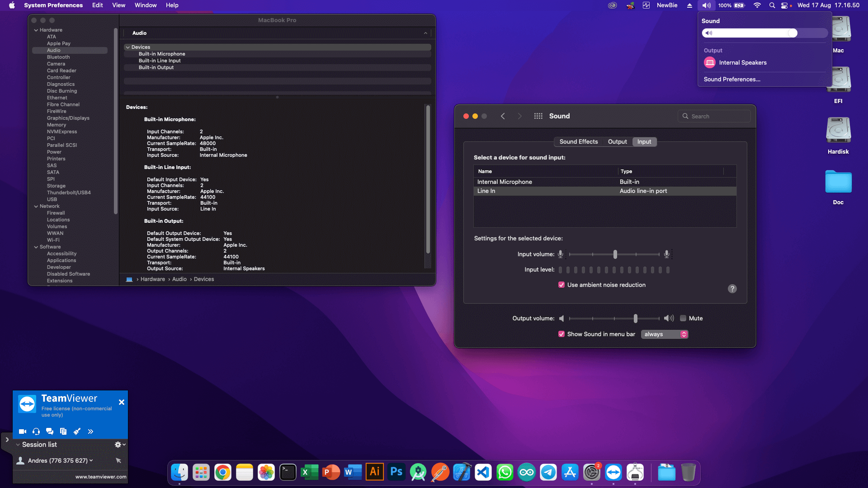Show all preferences grid in Sound window
This screenshot has width=868, height=488.
coord(538,116)
